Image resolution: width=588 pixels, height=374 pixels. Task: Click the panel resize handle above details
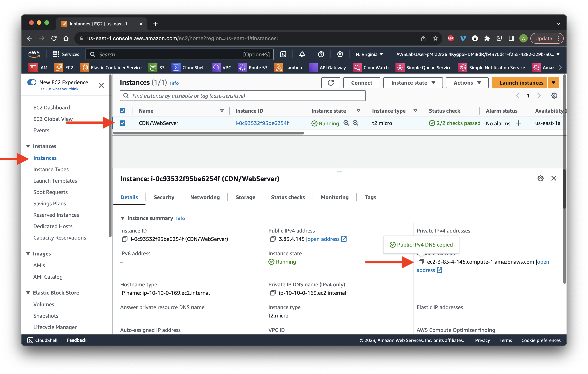point(339,172)
